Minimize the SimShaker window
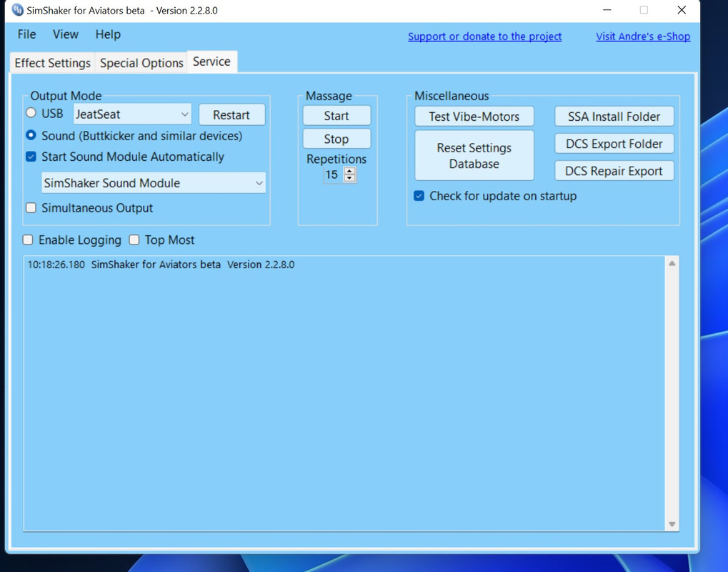This screenshot has width=728, height=572. (607, 10)
